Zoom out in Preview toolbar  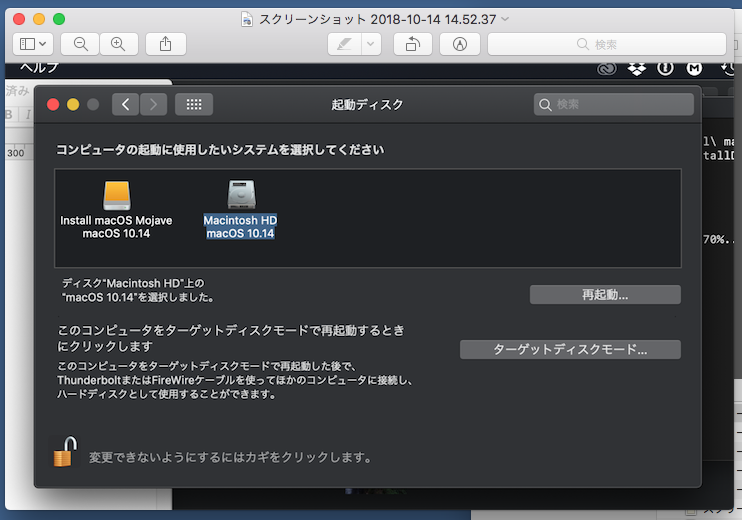(80, 44)
